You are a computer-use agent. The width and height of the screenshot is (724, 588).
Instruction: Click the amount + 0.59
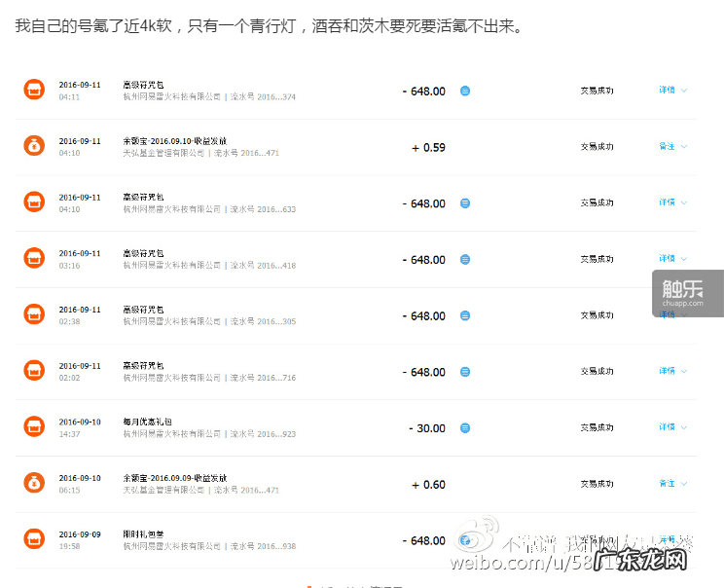(428, 148)
